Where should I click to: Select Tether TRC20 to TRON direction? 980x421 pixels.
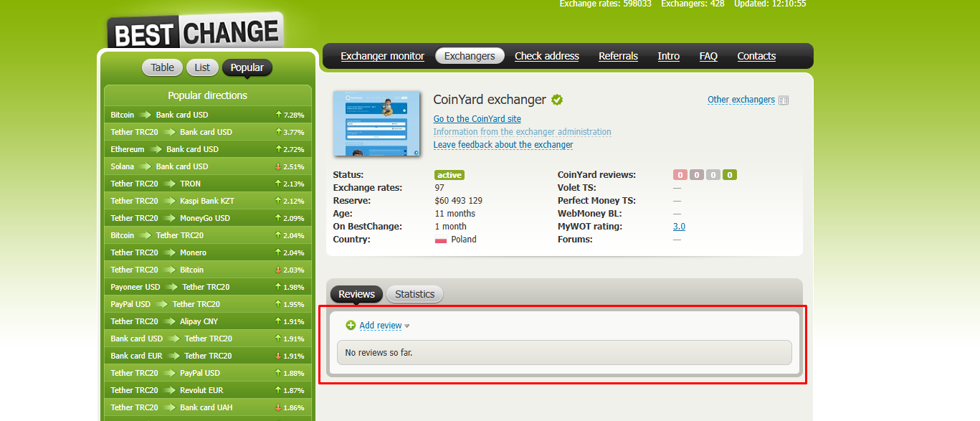208,184
